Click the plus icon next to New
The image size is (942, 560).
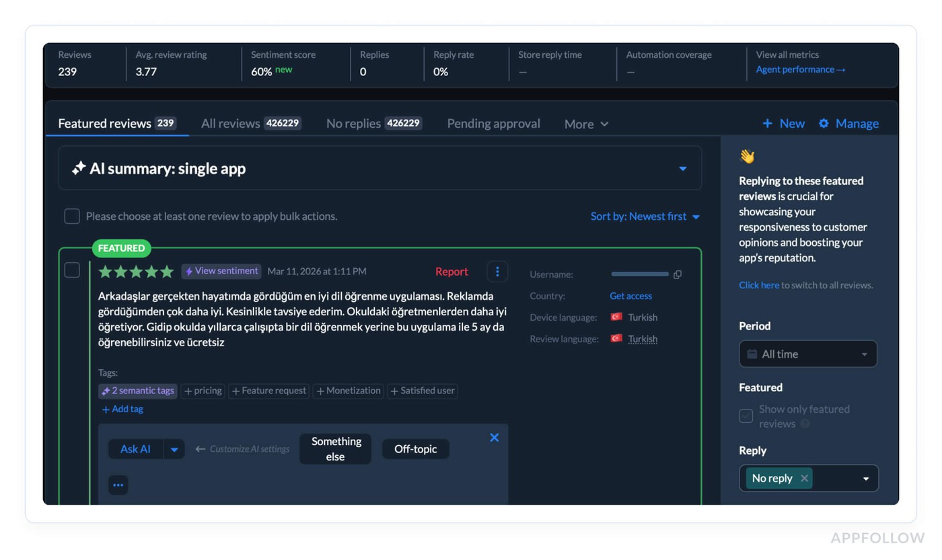pyautogui.click(x=767, y=124)
